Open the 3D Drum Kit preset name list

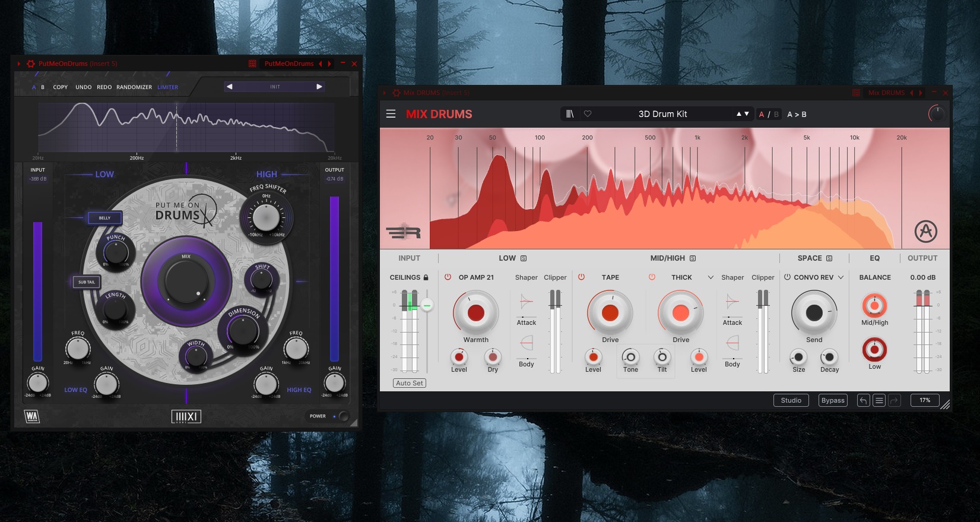[662, 114]
